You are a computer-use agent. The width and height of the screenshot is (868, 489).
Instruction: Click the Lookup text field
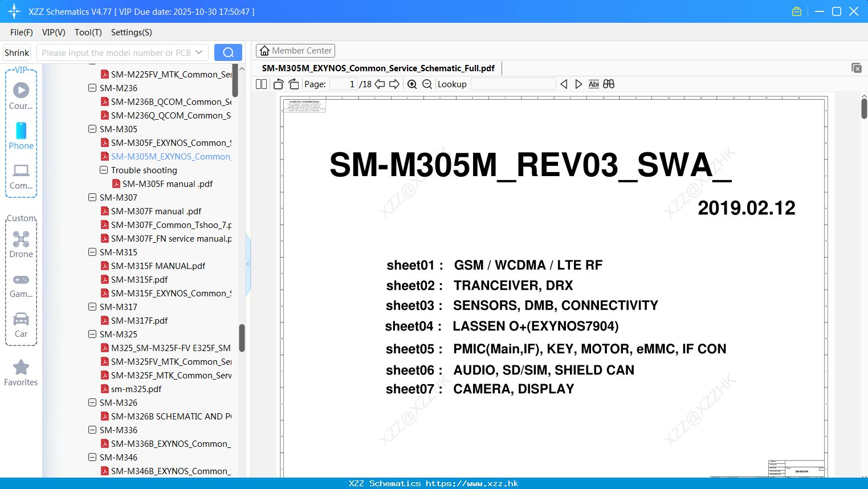click(x=514, y=84)
